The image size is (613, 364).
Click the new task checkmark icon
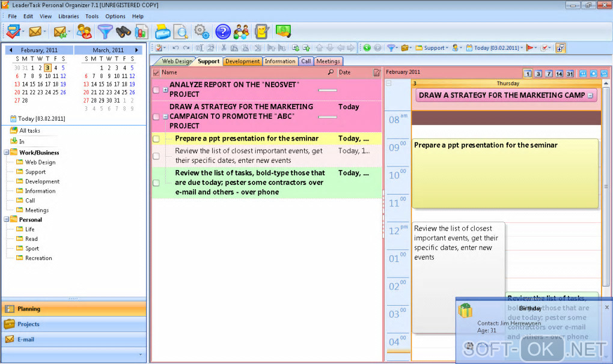13,32
